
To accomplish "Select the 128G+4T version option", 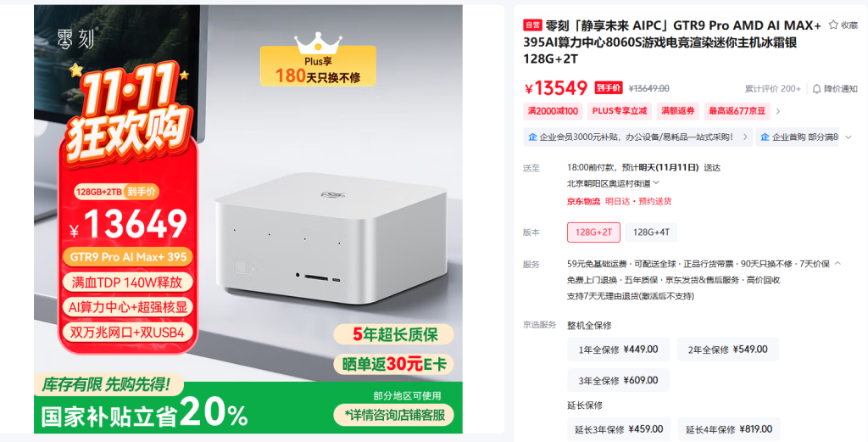I will point(651,232).
